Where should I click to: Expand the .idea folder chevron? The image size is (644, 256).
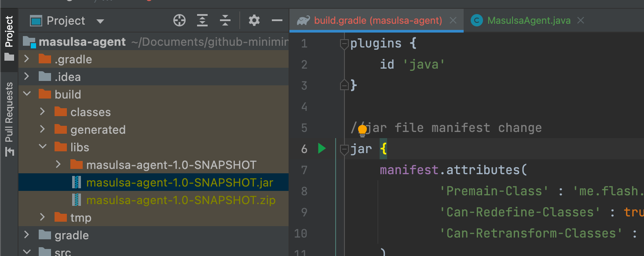26,77
